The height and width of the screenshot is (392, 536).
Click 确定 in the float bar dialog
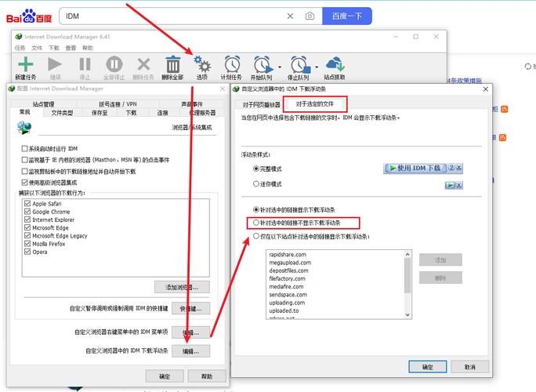pos(428,367)
